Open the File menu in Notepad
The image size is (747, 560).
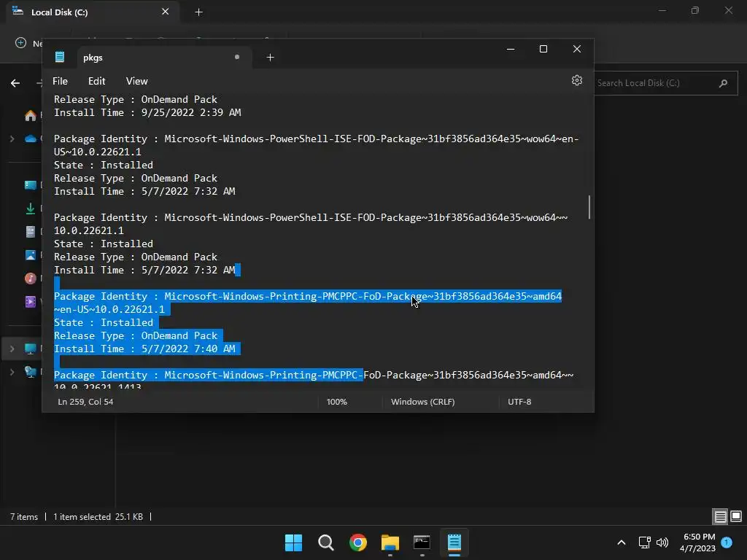tap(60, 81)
